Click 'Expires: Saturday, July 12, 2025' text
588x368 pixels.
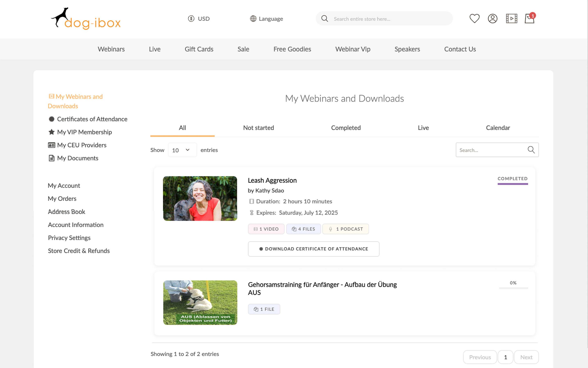click(294, 213)
